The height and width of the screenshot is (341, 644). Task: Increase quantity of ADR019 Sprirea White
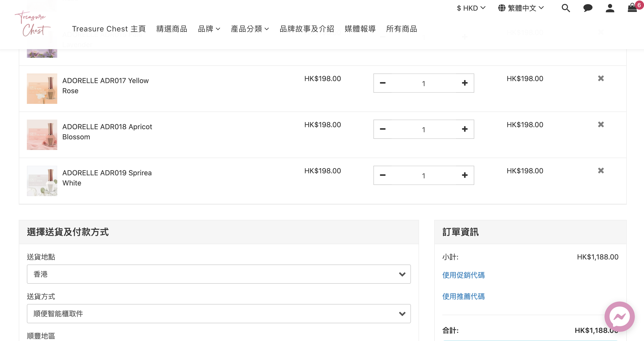coord(465,175)
